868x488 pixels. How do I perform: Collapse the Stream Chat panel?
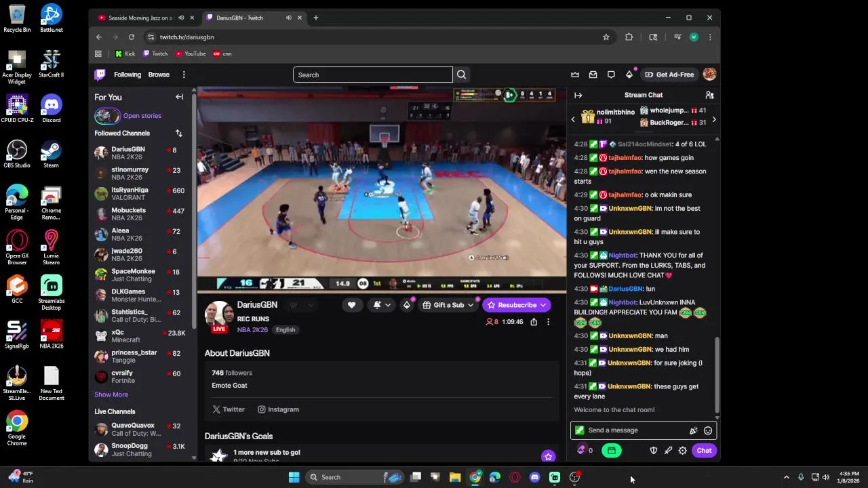[x=578, y=95]
